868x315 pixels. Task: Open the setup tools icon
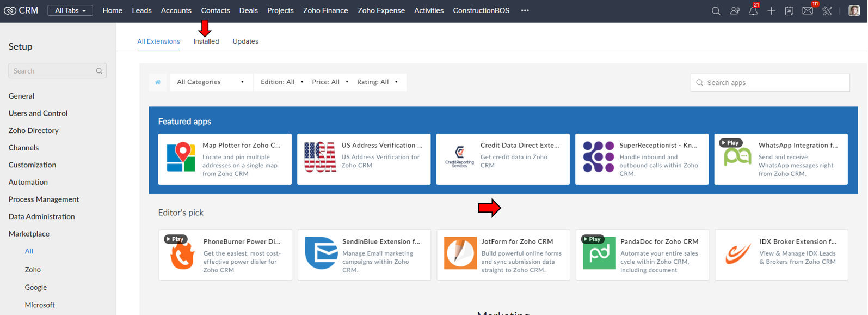[827, 11]
